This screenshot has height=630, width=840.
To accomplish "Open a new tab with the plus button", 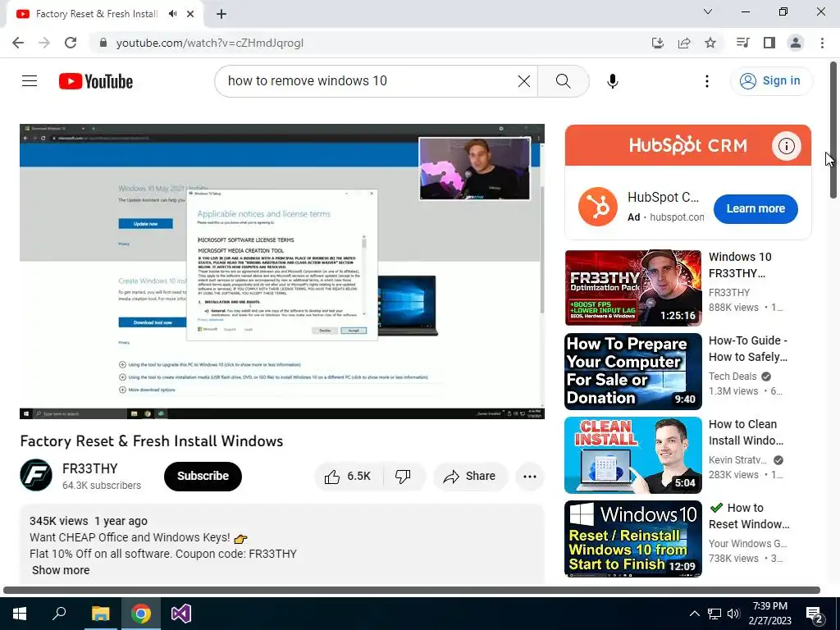I will [221, 14].
